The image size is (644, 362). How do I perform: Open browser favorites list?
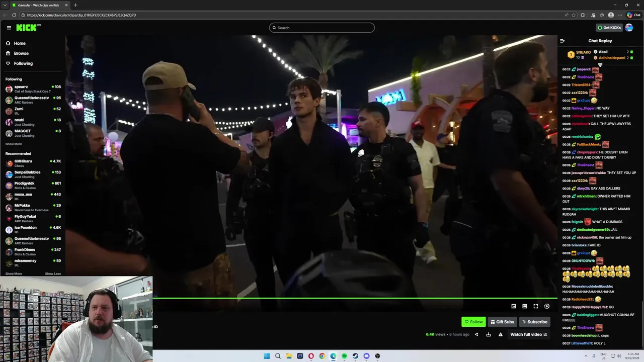point(602,15)
